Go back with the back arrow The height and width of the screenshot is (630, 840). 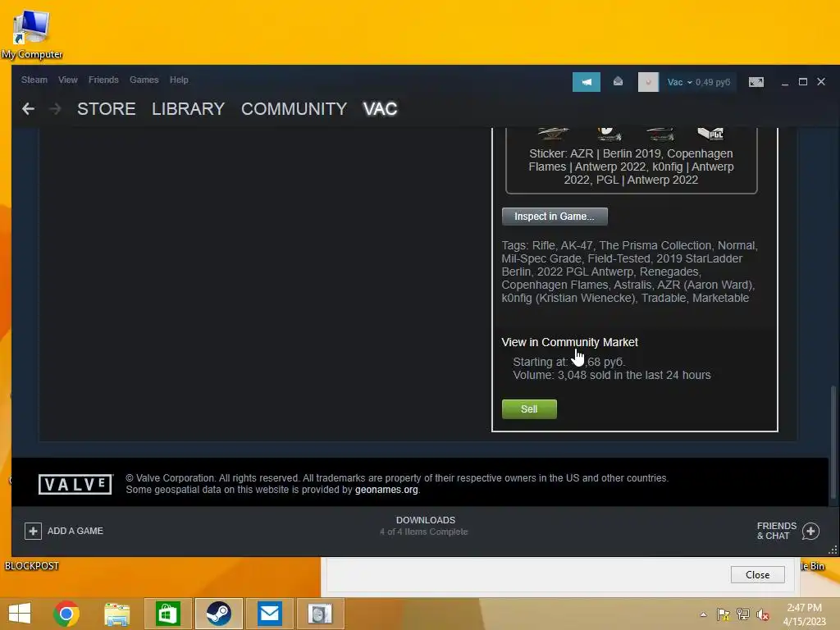pos(29,109)
